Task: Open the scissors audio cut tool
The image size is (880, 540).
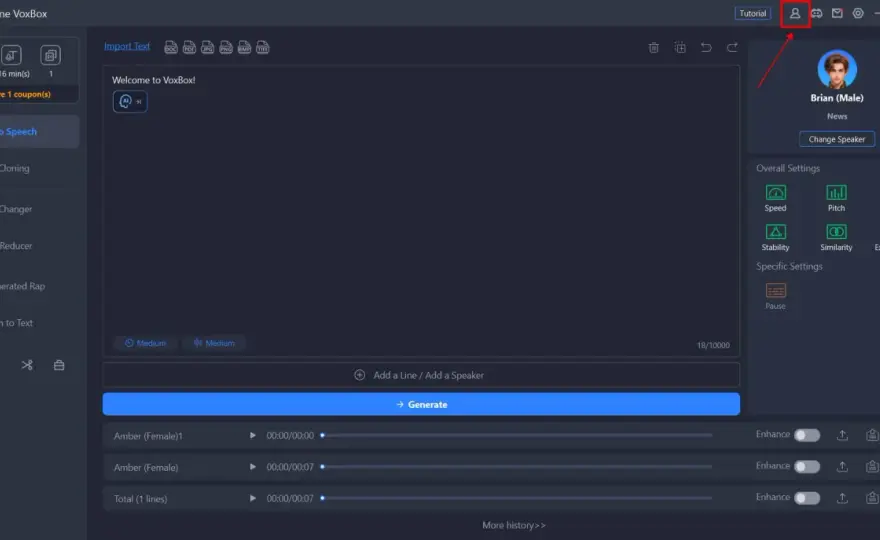Action: click(27, 365)
